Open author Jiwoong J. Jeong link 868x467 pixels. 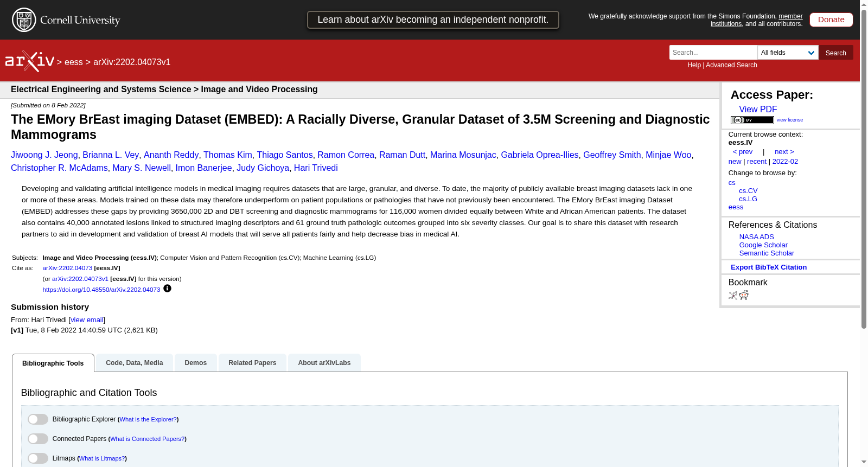tap(44, 155)
